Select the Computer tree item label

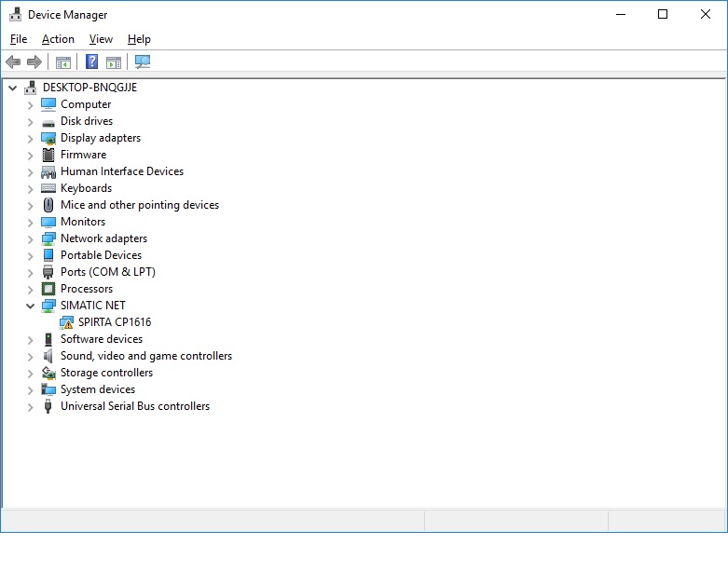pos(86,104)
